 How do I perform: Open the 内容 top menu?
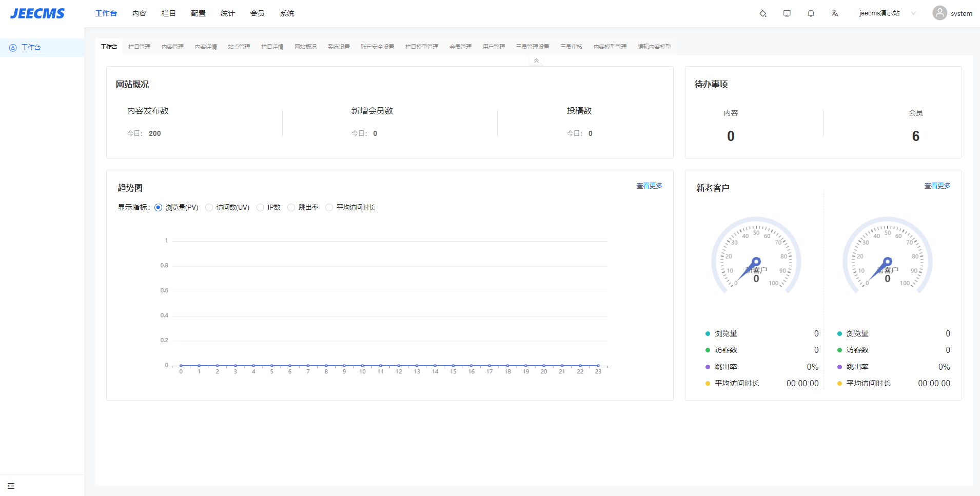click(139, 13)
